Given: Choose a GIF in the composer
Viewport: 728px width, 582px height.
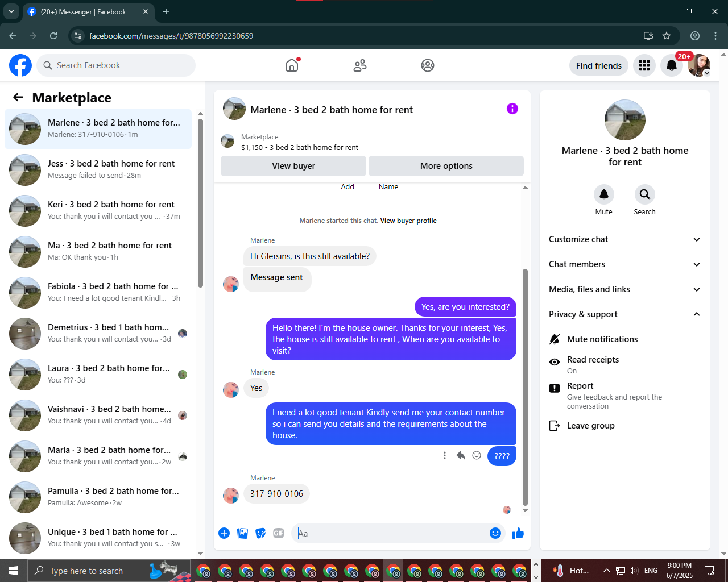Looking at the screenshot, I should tap(279, 533).
